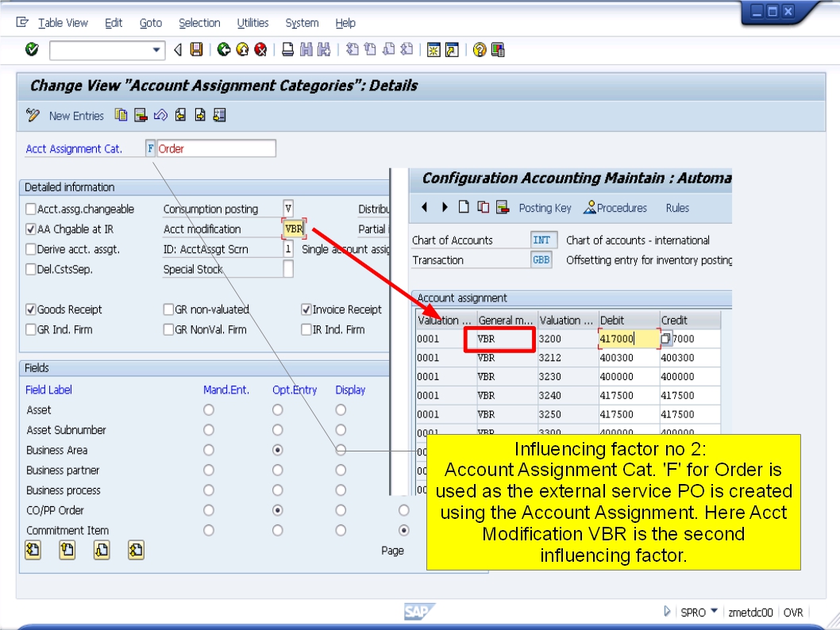Image resolution: width=840 pixels, height=630 pixels.
Task: Open the Goto menu
Action: click(150, 23)
